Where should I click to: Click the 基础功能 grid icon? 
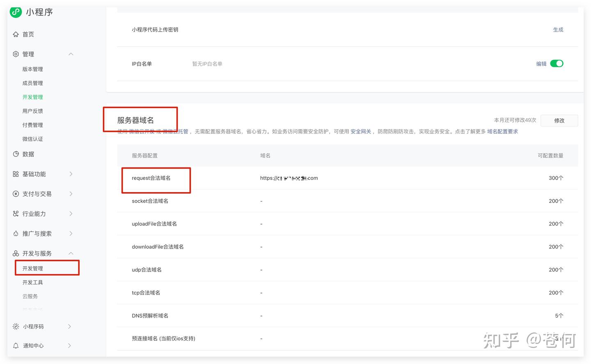(x=16, y=174)
